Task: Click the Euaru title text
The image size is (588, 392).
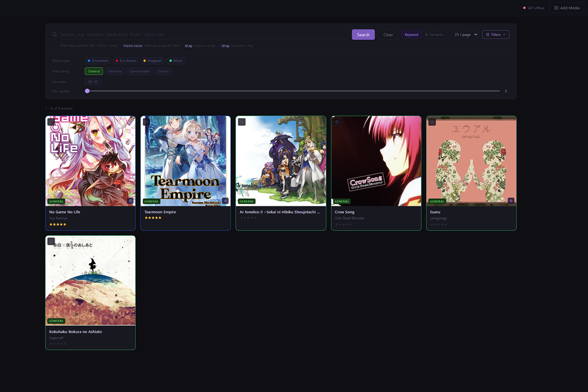Action: click(435, 212)
